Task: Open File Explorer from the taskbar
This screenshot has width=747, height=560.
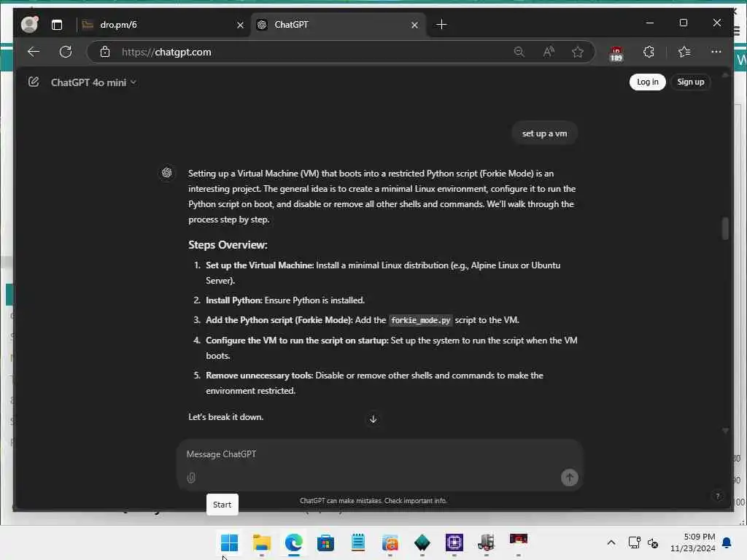Action: 262,542
